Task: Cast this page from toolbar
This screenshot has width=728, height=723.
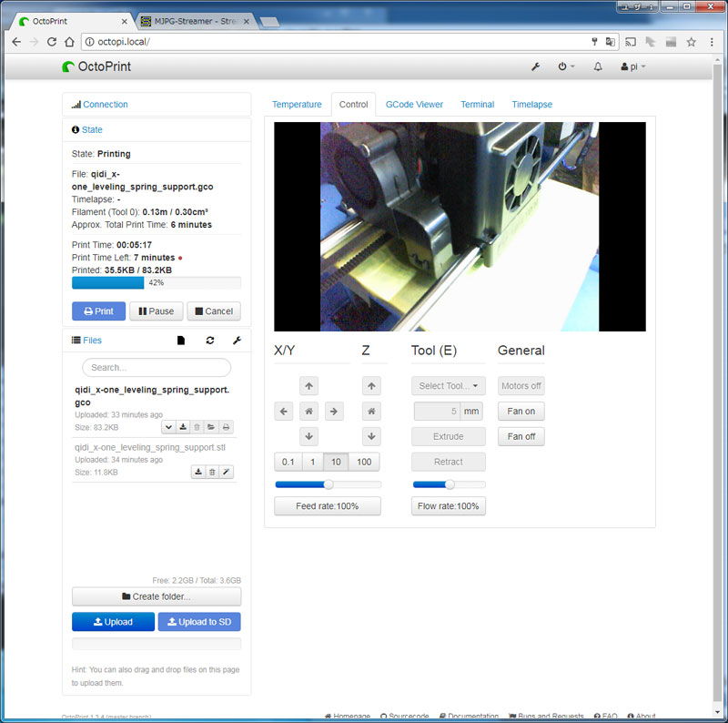Action: coord(631,42)
